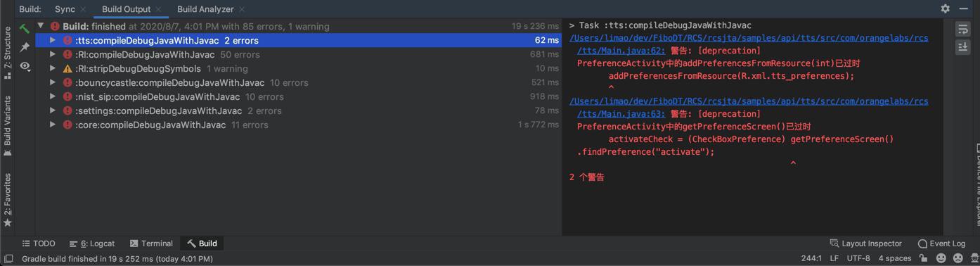
Task: Toggle the eye view filter icon
Action: click(x=25, y=65)
